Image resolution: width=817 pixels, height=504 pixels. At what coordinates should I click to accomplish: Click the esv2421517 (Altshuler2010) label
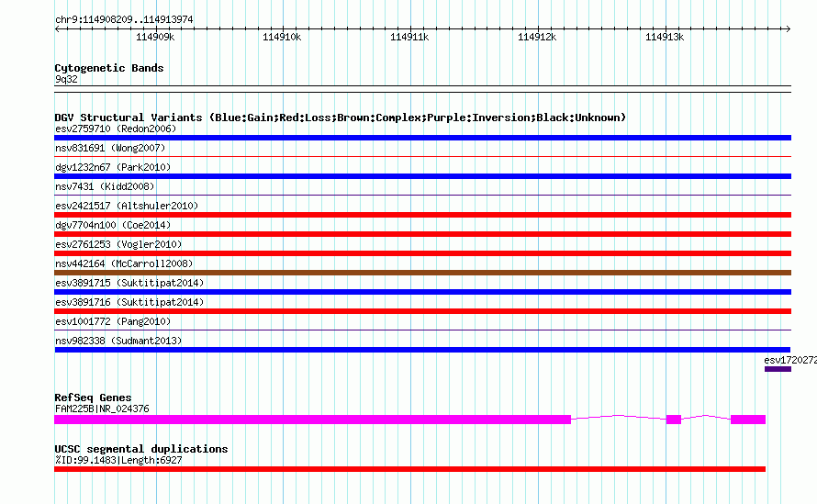127,206
